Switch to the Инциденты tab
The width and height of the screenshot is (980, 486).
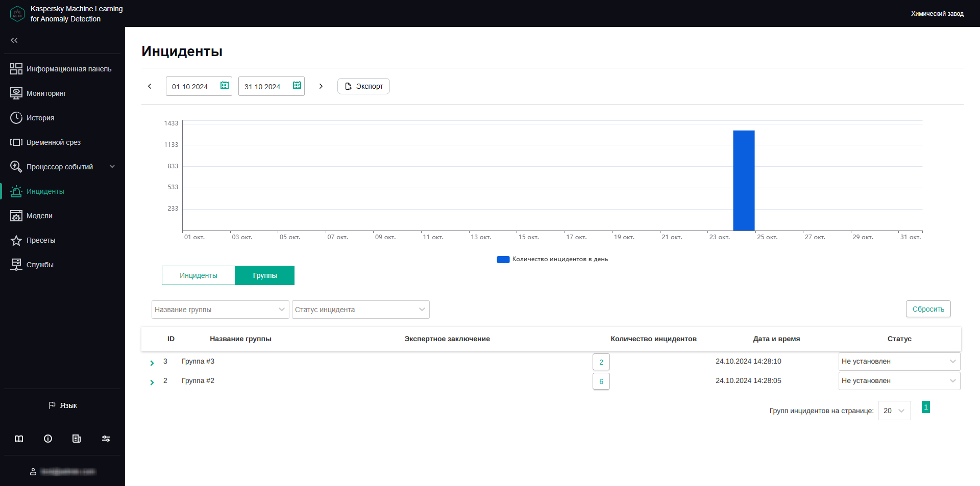[198, 275]
